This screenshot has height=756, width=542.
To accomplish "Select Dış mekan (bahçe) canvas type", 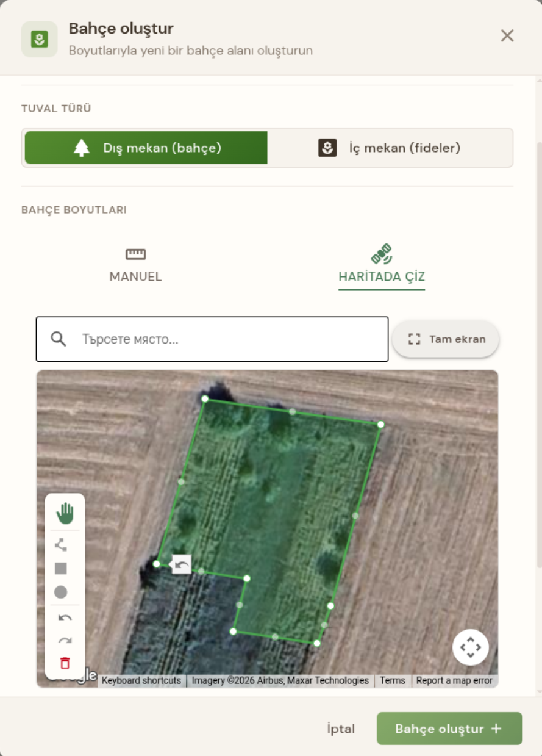I will [146, 148].
